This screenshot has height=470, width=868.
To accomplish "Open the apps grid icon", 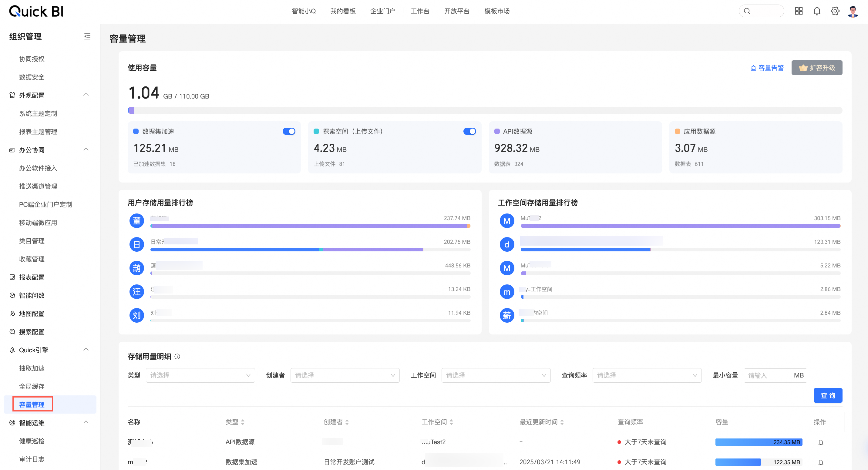I will pos(799,11).
